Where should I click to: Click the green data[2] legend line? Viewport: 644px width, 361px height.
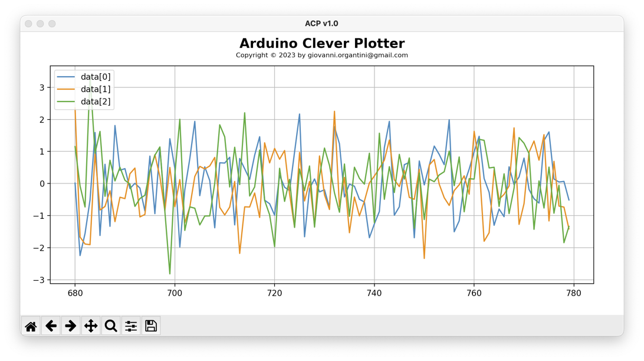coord(65,101)
